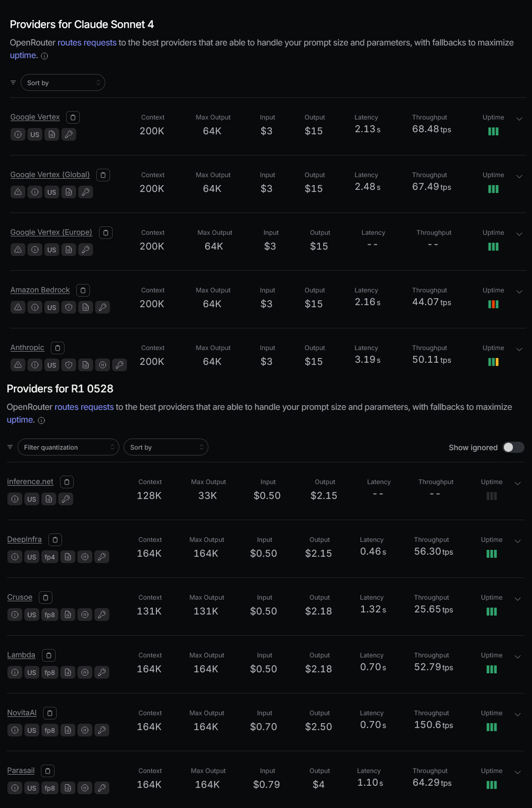Viewport: 532px width, 808px height.
Task: Open the Sort by dropdown for R1 0528
Action: (x=166, y=447)
